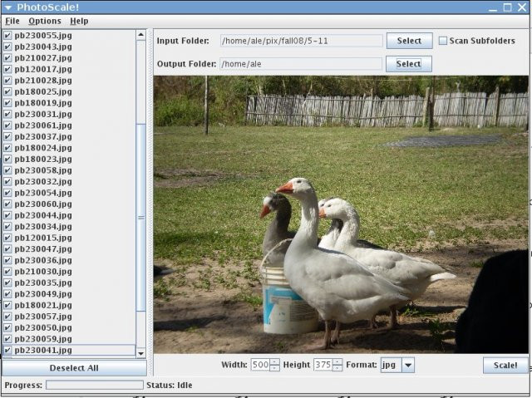Uncheck the pb210027.jpg checkbox
The image size is (532, 398).
coord(7,57)
